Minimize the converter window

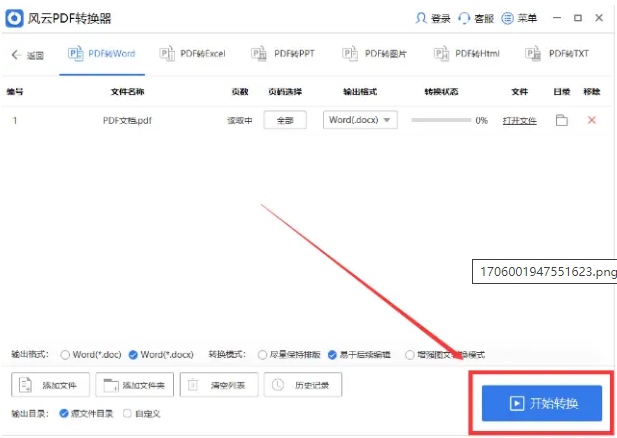point(557,18)
